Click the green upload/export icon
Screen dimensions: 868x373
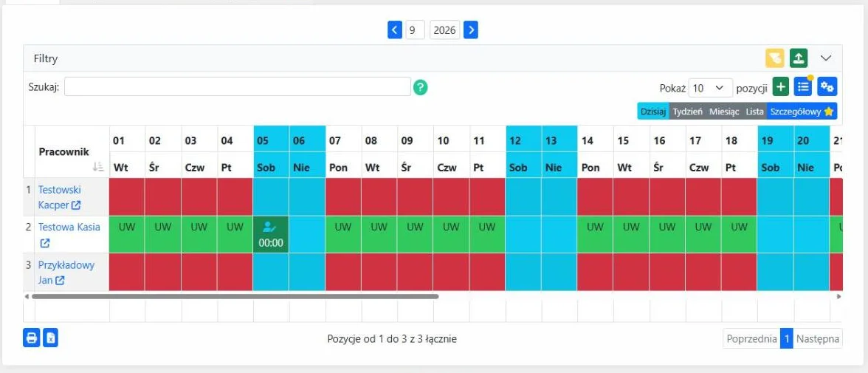[799, 58]
